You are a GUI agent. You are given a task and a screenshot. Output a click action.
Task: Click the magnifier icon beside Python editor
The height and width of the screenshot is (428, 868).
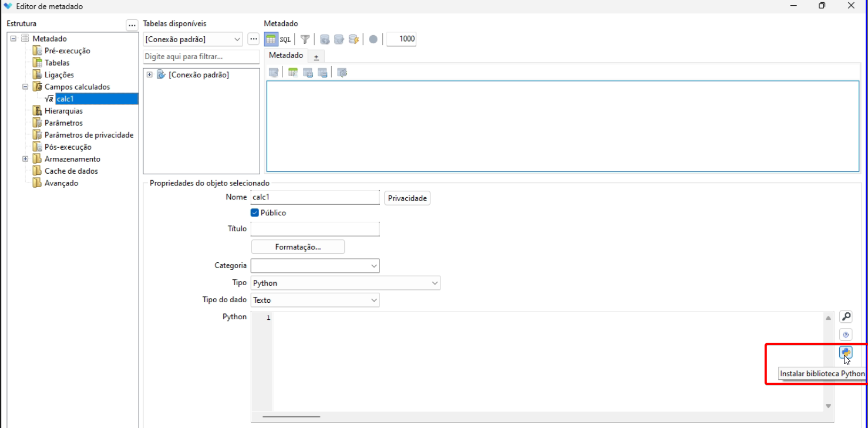(x=846, y=317)
